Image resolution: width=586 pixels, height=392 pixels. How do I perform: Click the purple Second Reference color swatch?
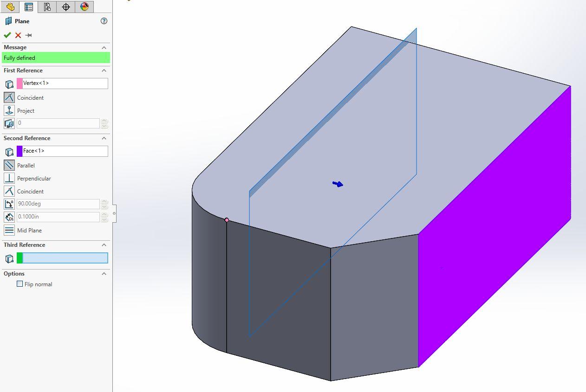pyautogui.click(x=20, y=151)
